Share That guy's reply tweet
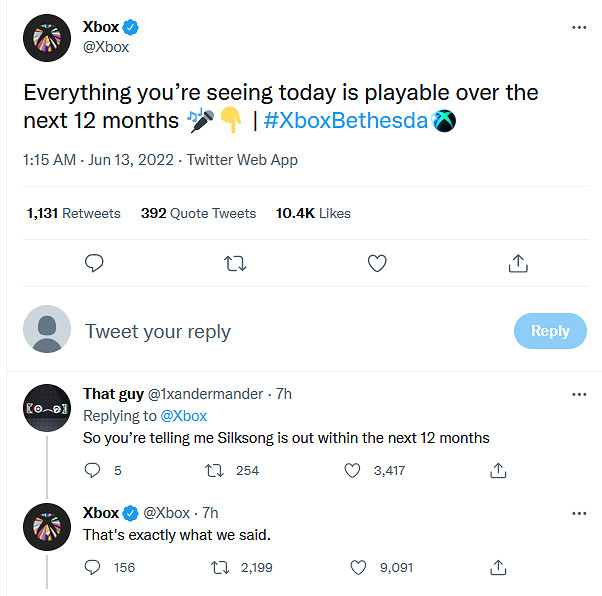Screen dimensions: 602x596 coord(496,470)
